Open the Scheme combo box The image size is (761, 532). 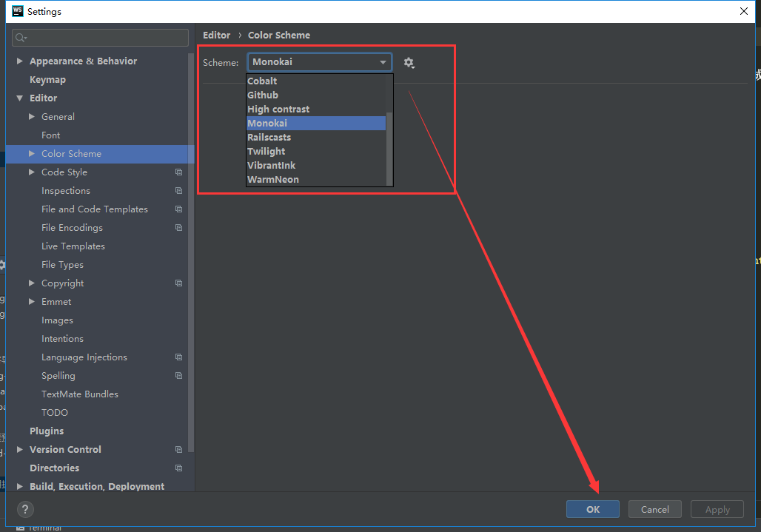[319, 62]
